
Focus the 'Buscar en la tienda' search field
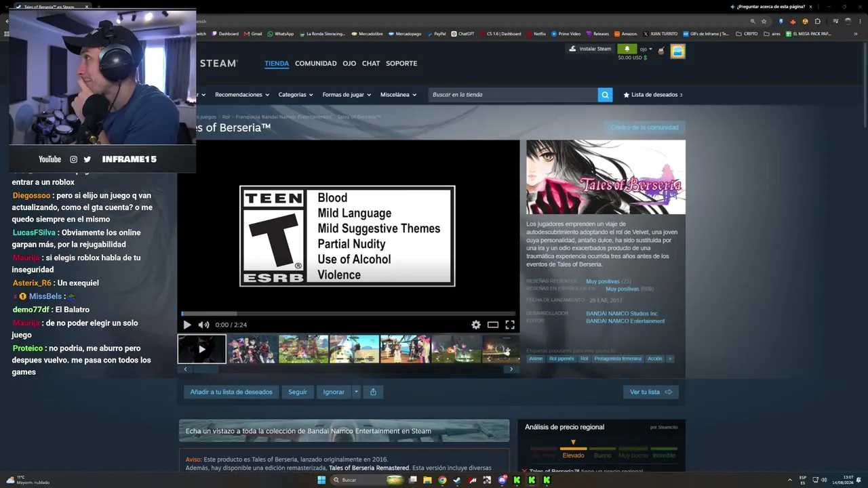pyautogui.click(x=513, y=95)
